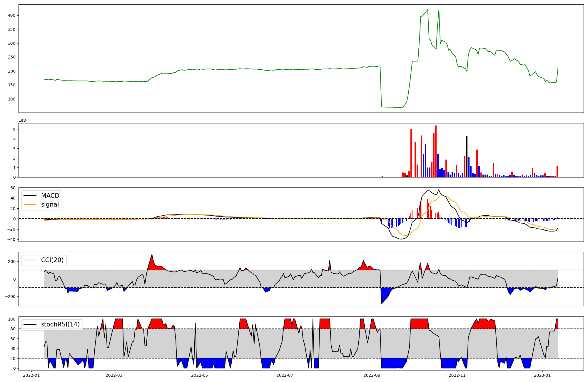Screen dimensions: 588x382
Task: Click the CCI(20) legend entry
Action: coord(52,260)
